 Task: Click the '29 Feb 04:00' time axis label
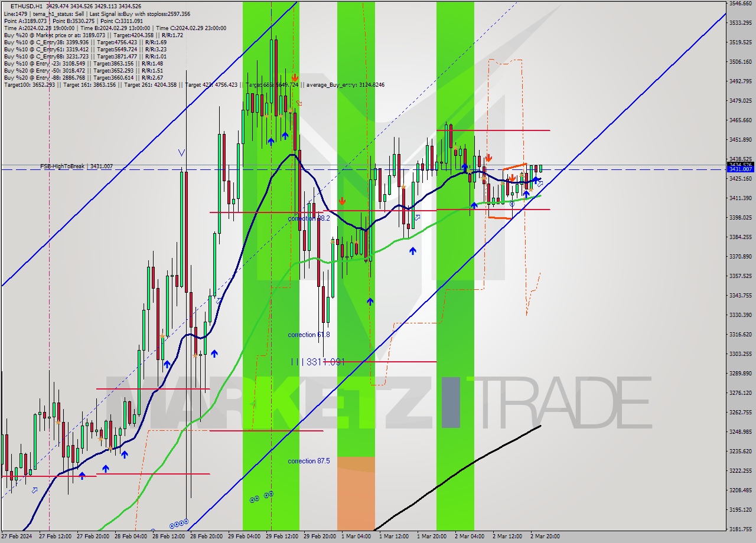pos(244,537)
